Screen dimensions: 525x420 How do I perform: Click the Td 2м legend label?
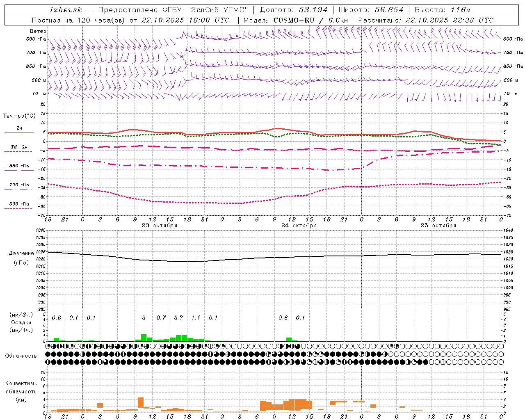[19, 147]
